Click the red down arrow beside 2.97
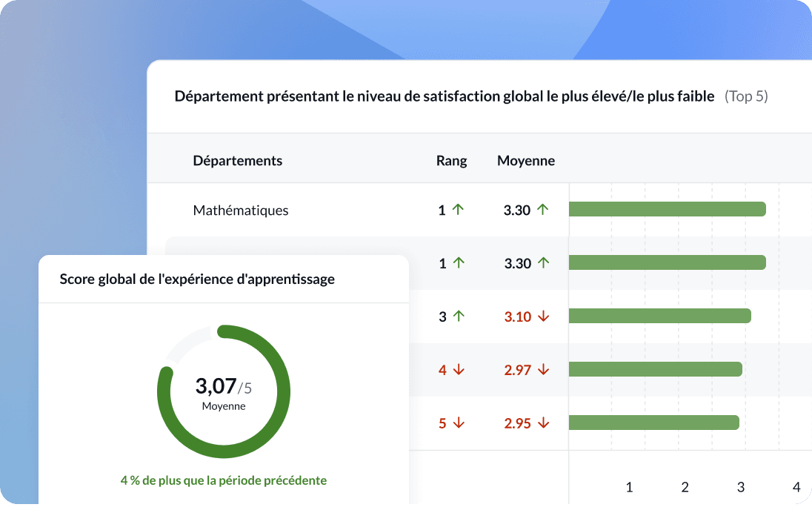The width and height of the screenshot is (812, 510). pyautogui.click(x=543, y=370)
